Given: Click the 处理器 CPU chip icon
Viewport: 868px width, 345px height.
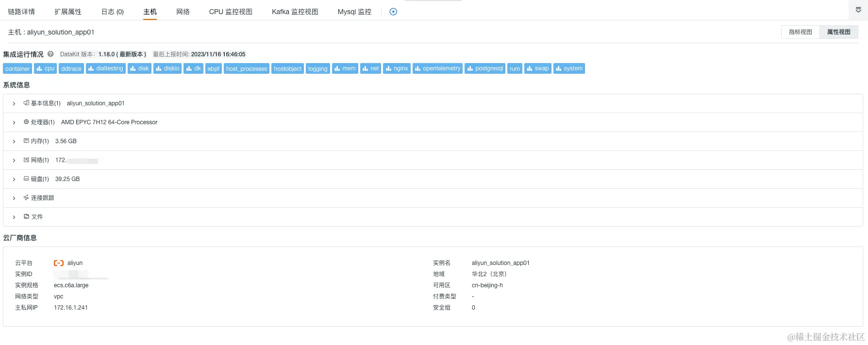Looking at the screenshot, I should coord(26,122).
